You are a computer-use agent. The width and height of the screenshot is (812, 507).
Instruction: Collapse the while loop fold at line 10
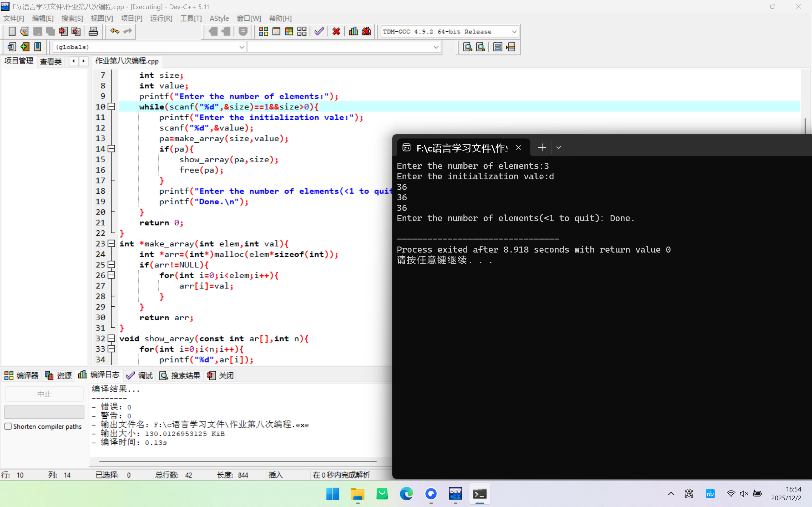tap(111, 107)
